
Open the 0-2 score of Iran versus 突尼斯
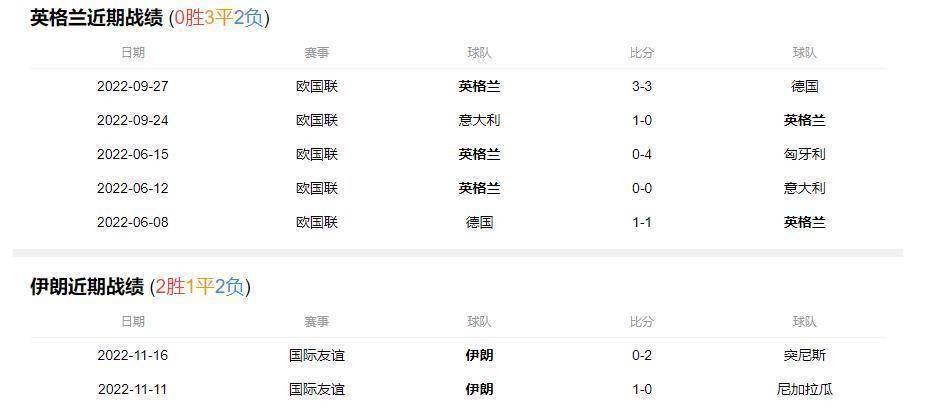(642, 355)
